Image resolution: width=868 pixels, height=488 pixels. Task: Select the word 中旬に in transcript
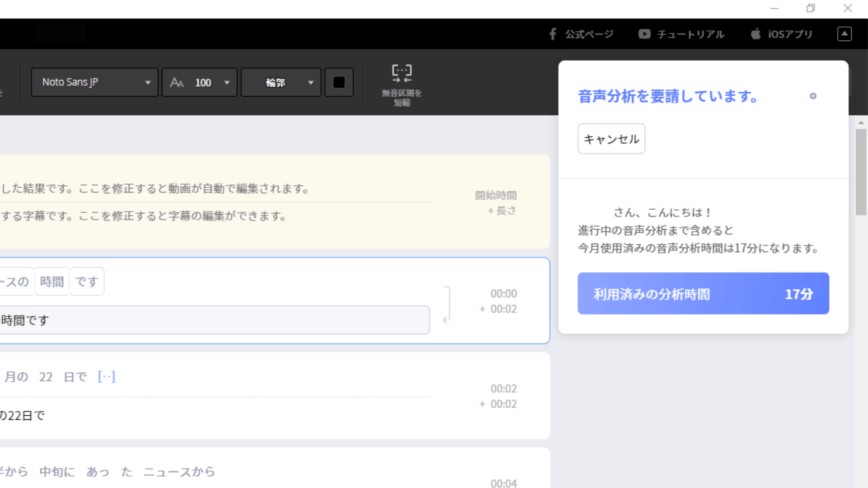click(x=57, y=472)
